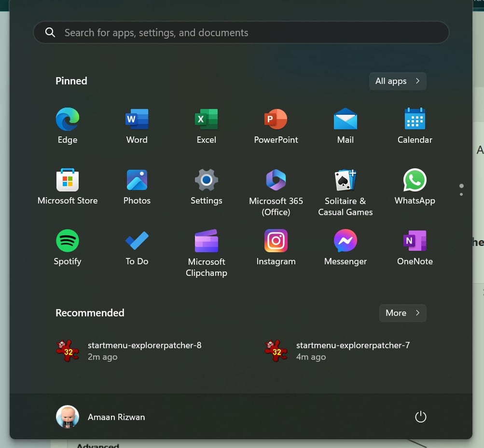Screen dimensions: 484x448
Task: Open the recent file startmenu-explorerpatcher-8
Action: pos(145,350)
